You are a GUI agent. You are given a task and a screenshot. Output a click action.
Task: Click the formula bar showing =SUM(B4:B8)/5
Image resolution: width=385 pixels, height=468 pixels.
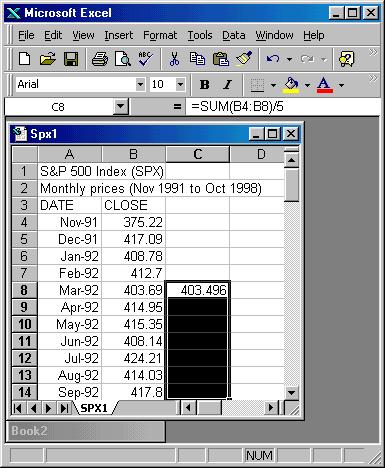coord(283,107)
